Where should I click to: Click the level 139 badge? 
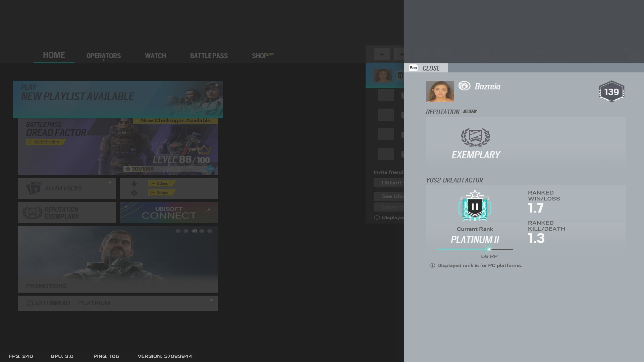[x=611, y=92]
